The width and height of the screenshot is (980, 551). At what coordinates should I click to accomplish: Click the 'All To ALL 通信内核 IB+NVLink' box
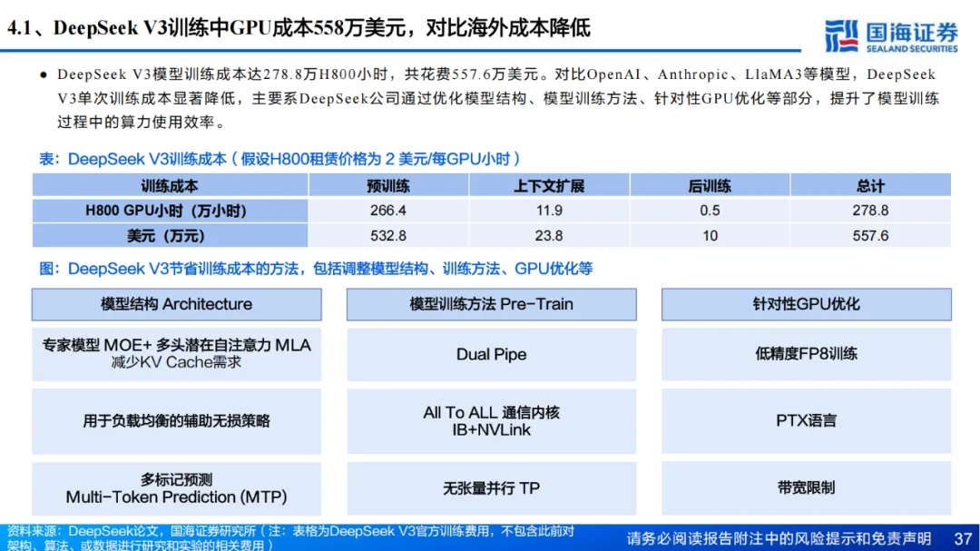coord(491,421)
